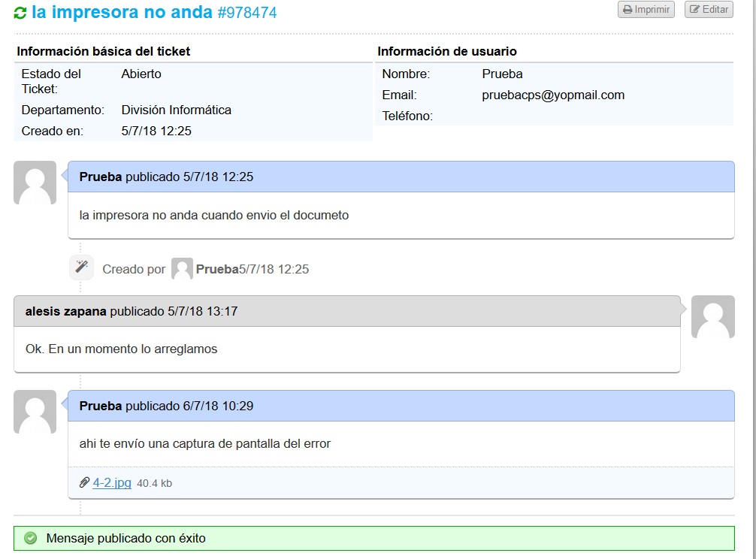
Task: Click the 'Mensaje publicado con éxito' banner
Action: [x=125, y=538]
